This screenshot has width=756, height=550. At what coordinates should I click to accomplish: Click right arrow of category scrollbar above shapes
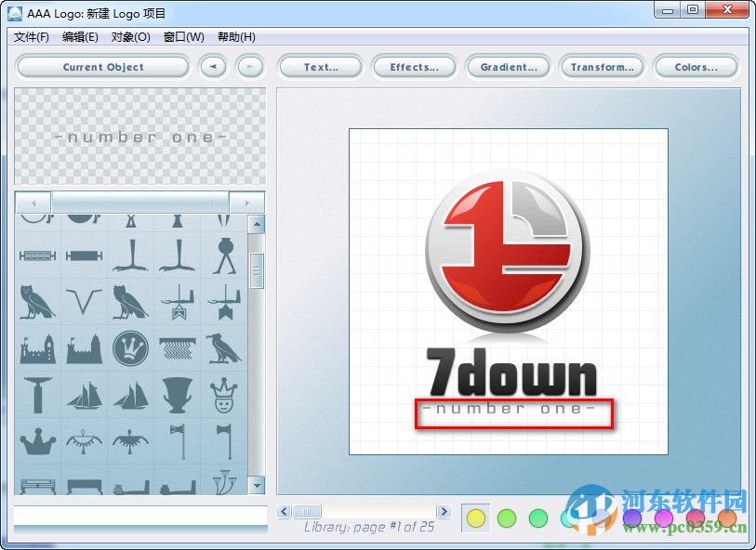tap(246, 203)
